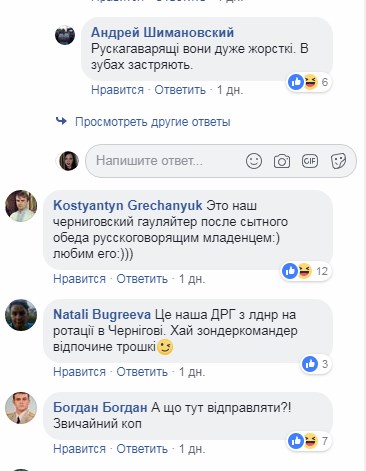This screenshot has width=366, height=471.
Task: Reply to Natali Bugreeva's comment
Action: click(x=142, y=372)
